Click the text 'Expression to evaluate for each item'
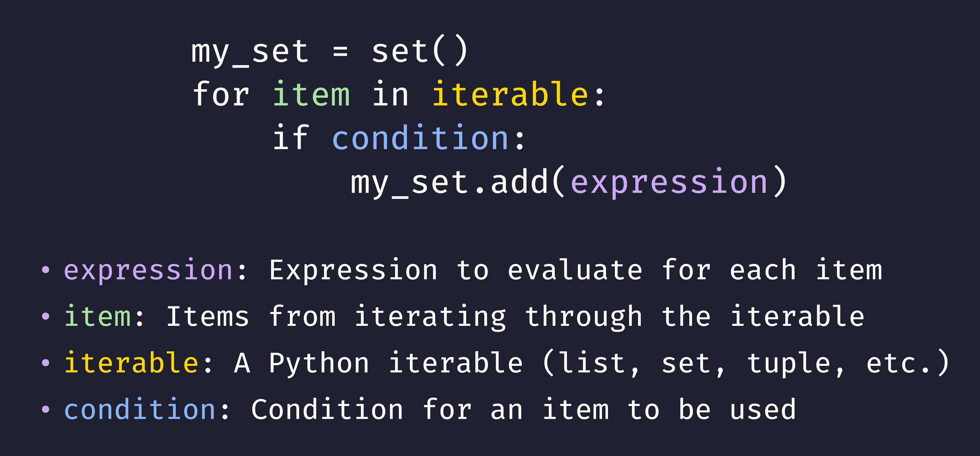The width and height of the screenshot is (980, 456). (x=576, y=270)
